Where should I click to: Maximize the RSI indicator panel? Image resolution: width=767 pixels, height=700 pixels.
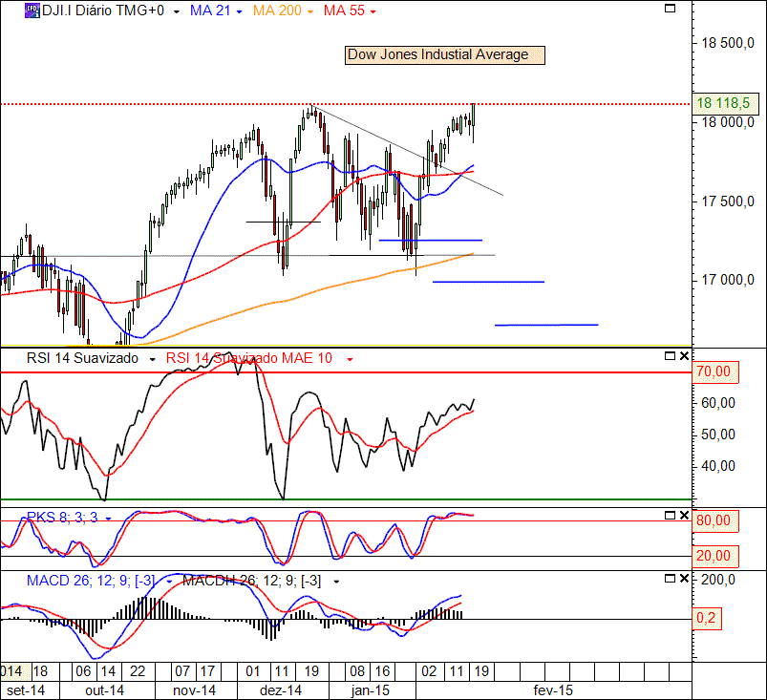pyautogui.click(x=671, y=355)
